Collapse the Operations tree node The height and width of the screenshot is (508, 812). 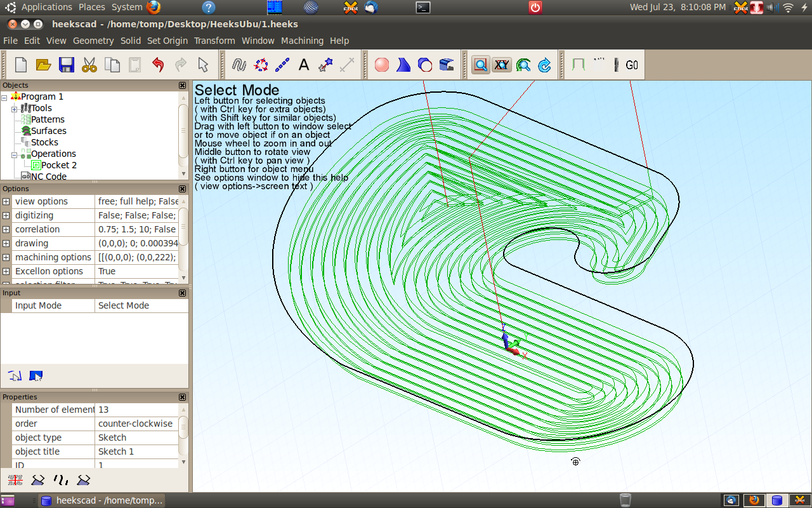coord(14,154)
